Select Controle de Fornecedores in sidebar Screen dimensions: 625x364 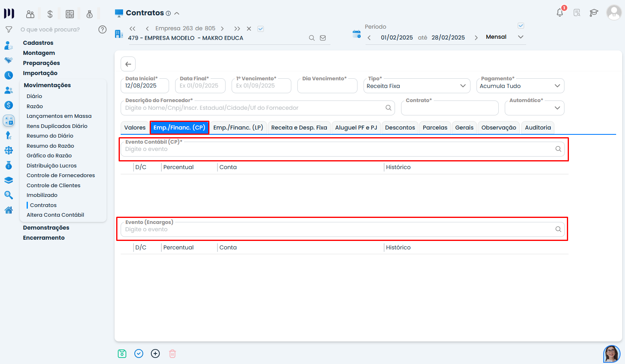tap(61, 176)
